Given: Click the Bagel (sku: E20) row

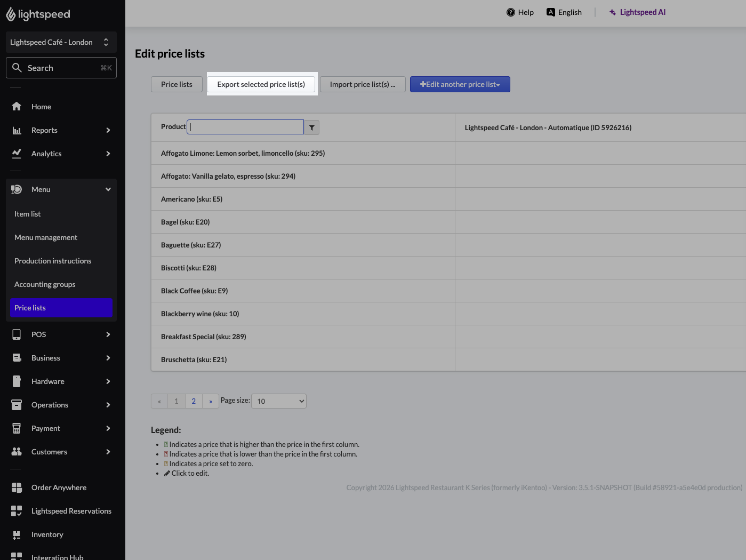Looking at the screenshot, I should pos(448,222).
